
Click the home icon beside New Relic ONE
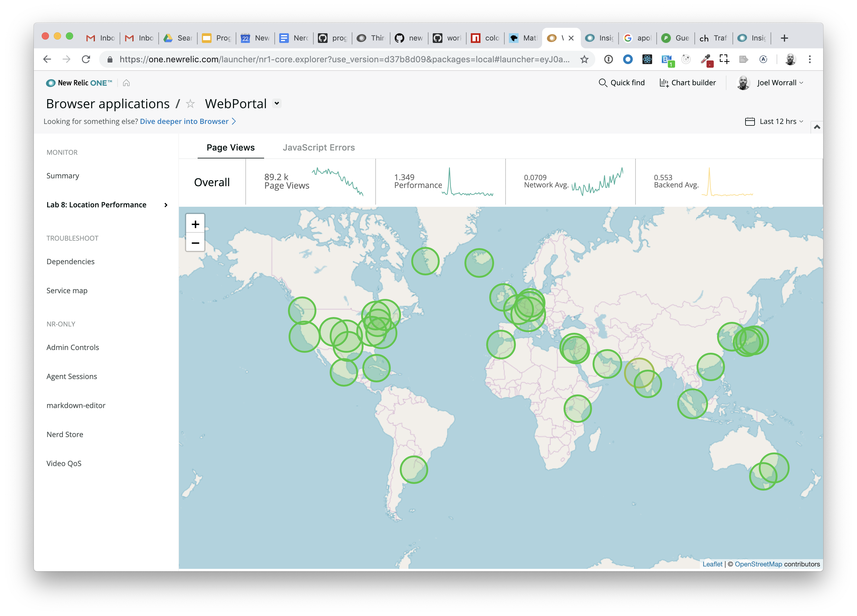(126, 83)
